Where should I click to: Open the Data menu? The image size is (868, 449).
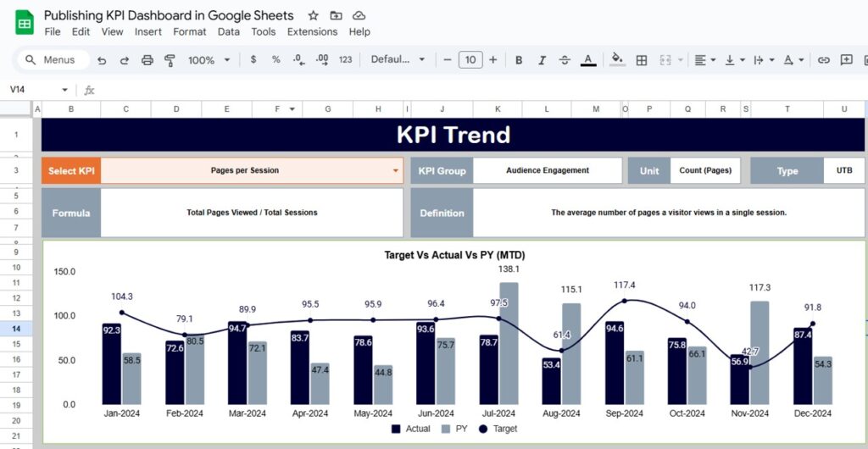[229, 32]
